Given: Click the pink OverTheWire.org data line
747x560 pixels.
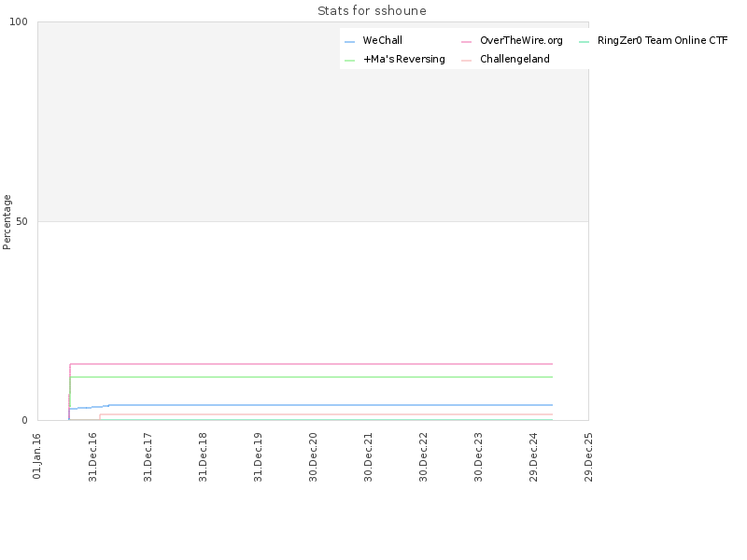Looking at the screenshot, I should 311,364.
